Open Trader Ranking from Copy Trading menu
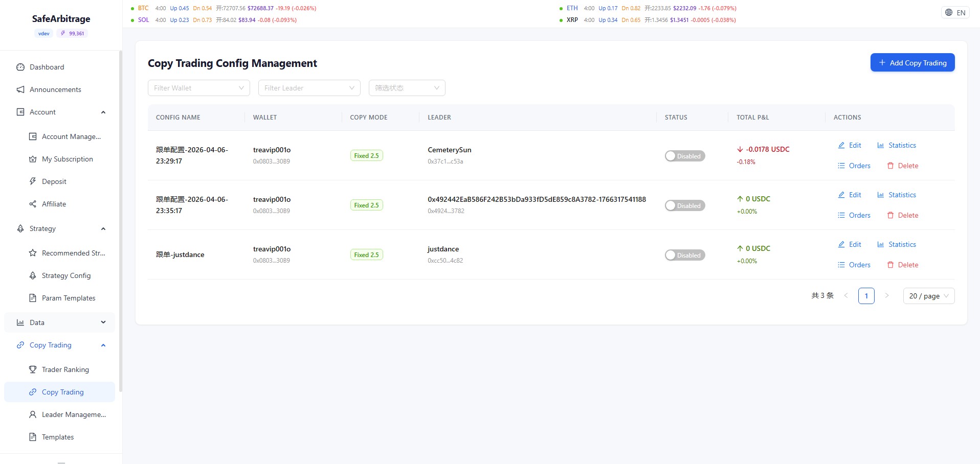 [66, 369]
